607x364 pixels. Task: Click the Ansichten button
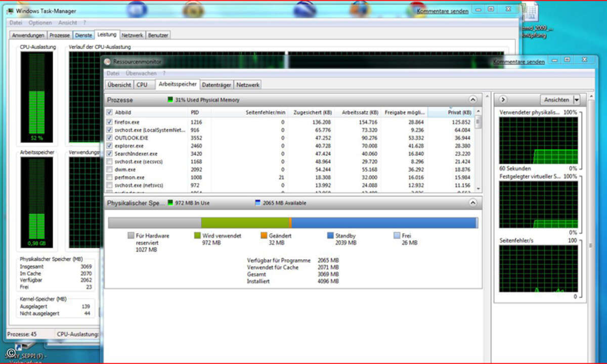557,100
